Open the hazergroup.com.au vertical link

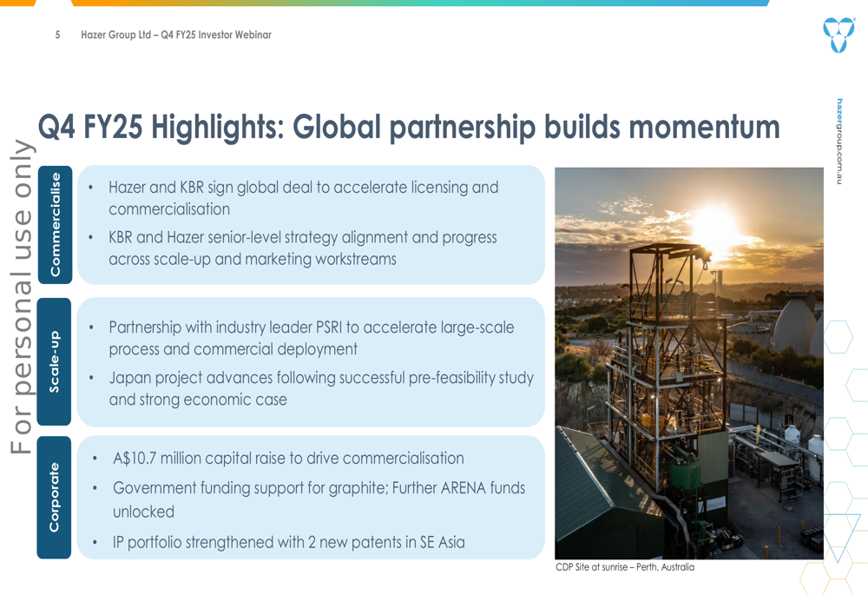(x=839, y=142)
